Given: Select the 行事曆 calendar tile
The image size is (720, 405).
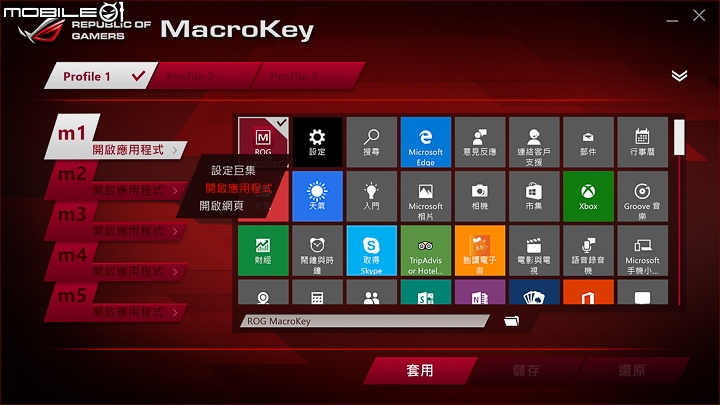Looking at the screenshot, I should (642, 142).
